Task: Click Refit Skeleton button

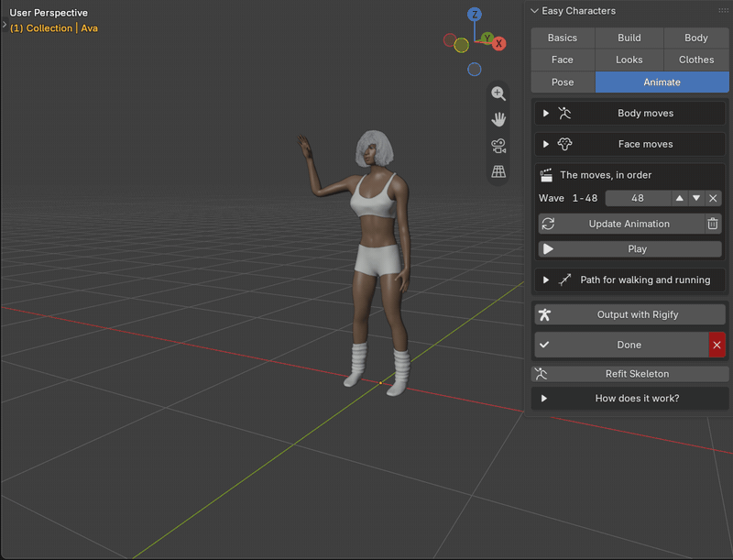Action: (629, 374)
